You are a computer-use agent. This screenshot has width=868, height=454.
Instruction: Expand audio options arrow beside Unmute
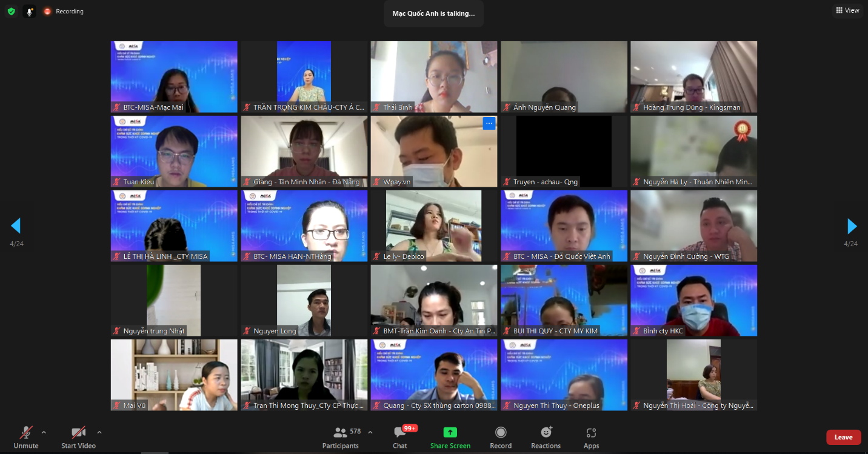pos(44,432)
